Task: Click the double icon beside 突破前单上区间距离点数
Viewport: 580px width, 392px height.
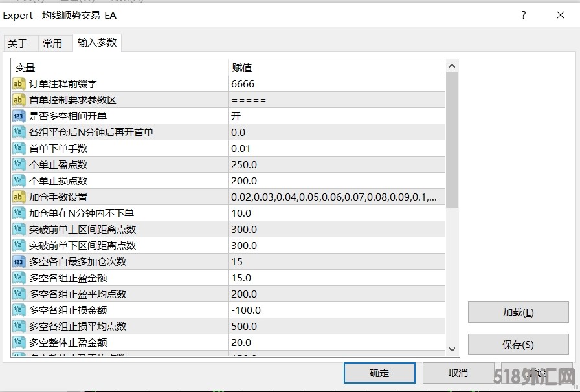Action: (19, 229)
